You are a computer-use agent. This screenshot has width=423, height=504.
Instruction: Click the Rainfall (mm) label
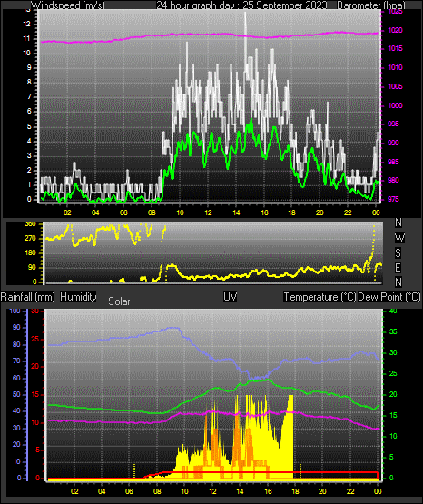pos(27,297)
